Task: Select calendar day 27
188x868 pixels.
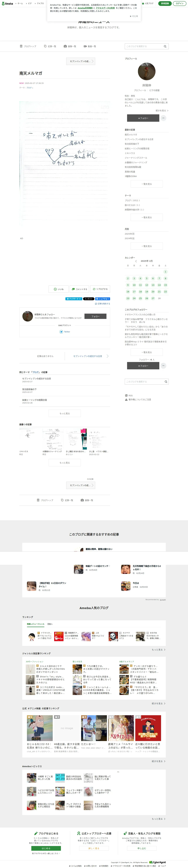Action: click(x=153, y=298)
